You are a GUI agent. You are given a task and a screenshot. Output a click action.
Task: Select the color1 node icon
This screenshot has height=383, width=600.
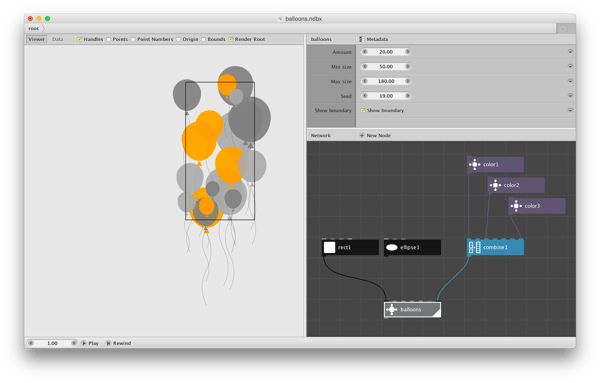474,165
